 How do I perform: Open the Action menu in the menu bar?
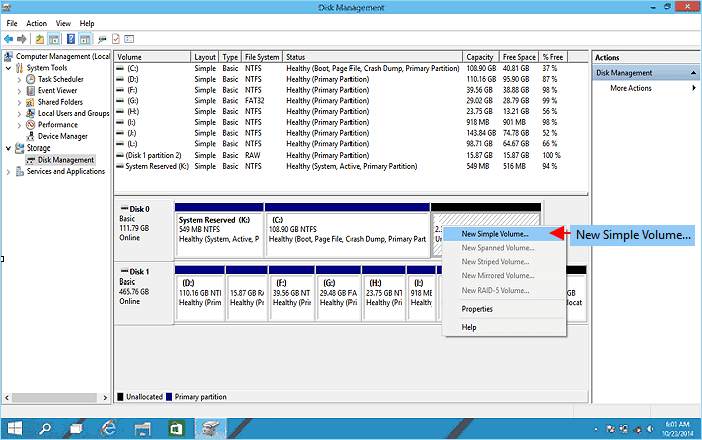tap(37, 23)
